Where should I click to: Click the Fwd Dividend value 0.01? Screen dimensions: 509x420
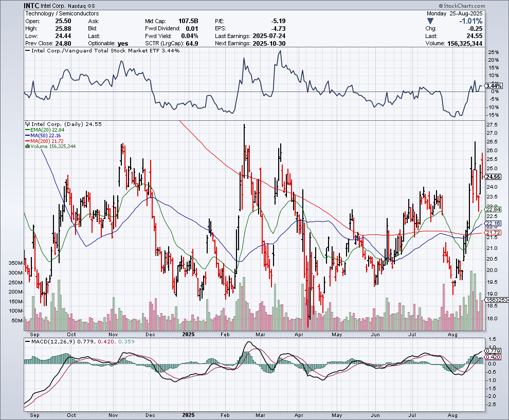click(x=192, y=29)
